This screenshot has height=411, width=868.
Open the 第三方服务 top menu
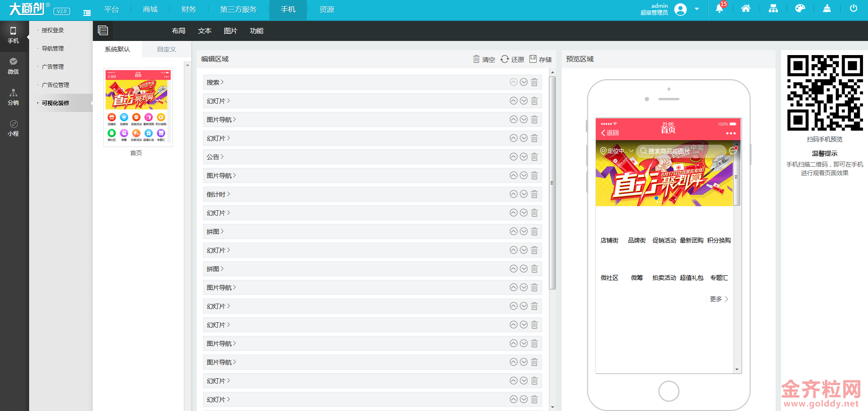pos(239,10)
